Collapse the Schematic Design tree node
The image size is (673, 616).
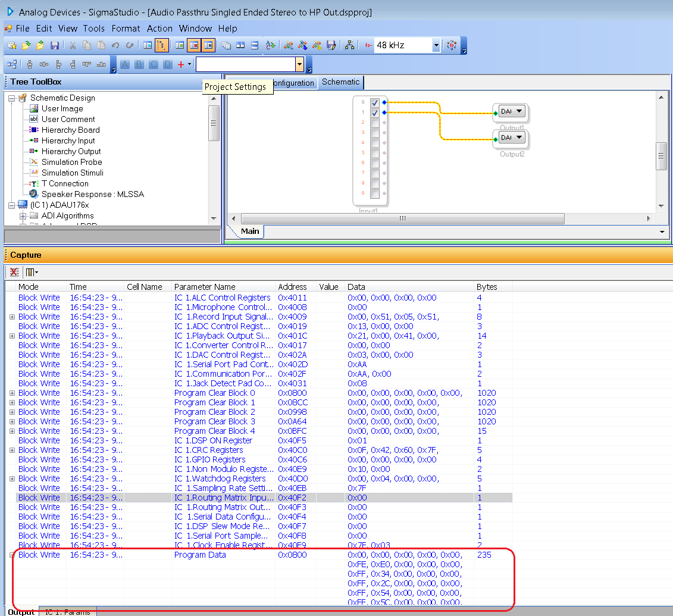pyautogui.click(x=11, y=98)
